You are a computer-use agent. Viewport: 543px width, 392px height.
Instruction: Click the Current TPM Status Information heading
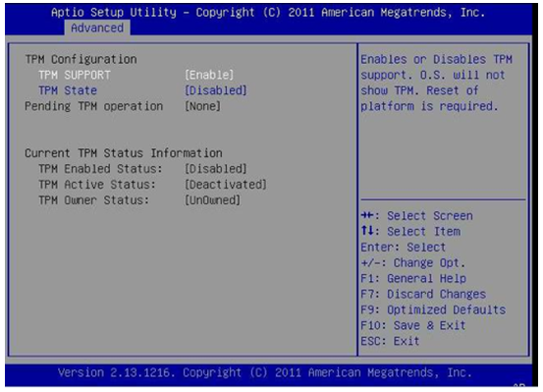pos(124,153)
